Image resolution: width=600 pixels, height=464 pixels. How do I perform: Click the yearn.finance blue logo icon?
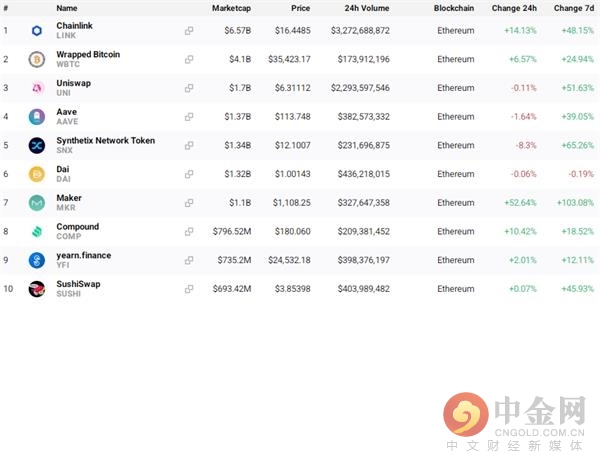tap(37, 260)
